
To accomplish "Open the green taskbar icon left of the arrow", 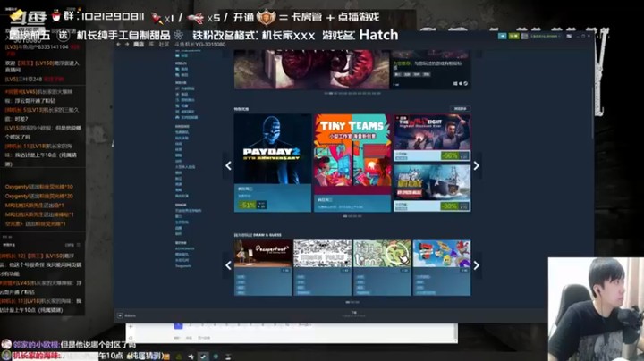I will pos(179,357).
